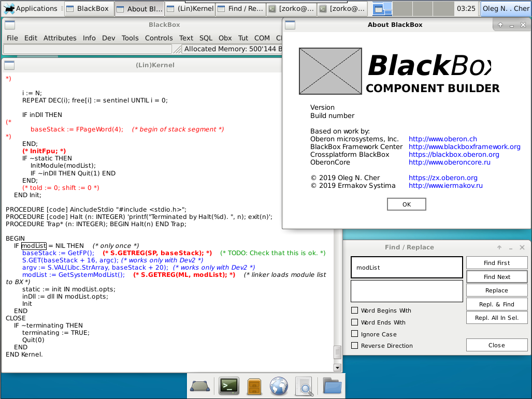Open the https://blackbox.oberon.org link
The height and width of the screenshot is (399, 532).
point(454,155)
